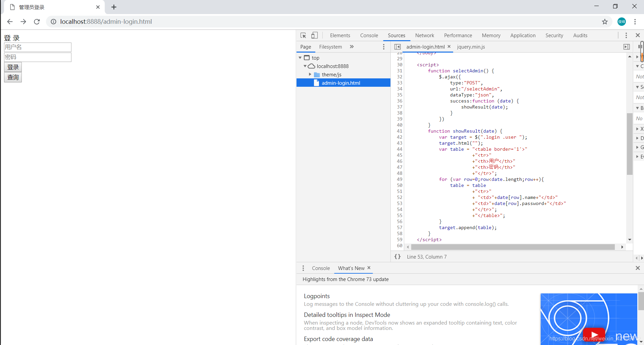Show more navigator tabs chevron
The height and width of the screenshot is (345, 644).
point(352,47)
